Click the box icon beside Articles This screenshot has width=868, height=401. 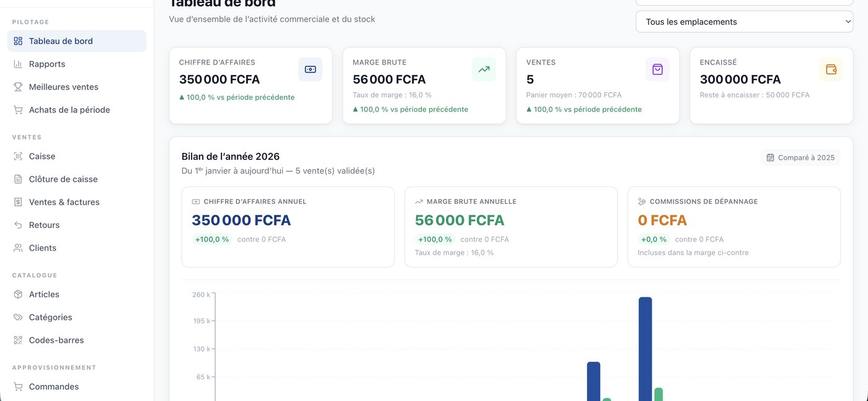18,294
